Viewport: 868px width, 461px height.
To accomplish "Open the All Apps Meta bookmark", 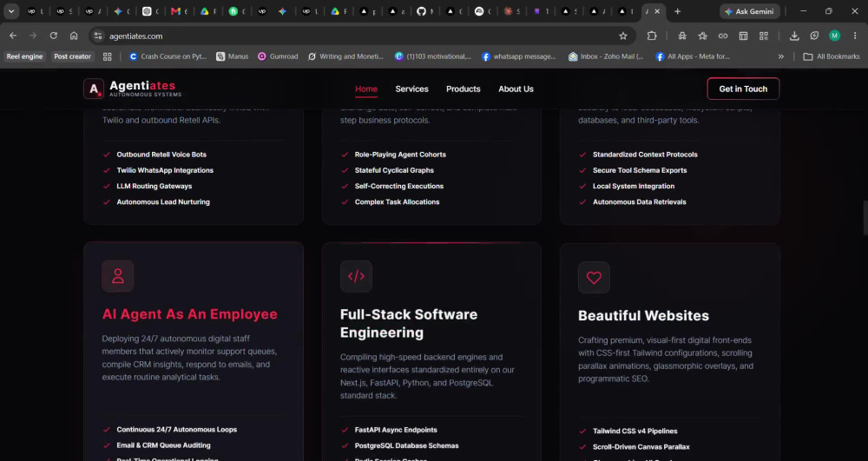I will [693, 56].
